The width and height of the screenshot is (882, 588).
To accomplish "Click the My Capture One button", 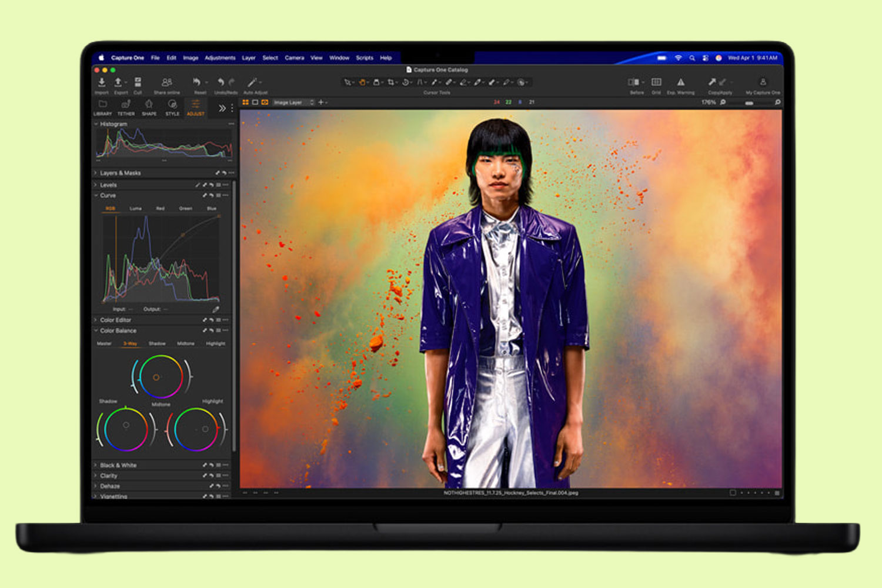I will click(x=763, y=83).
